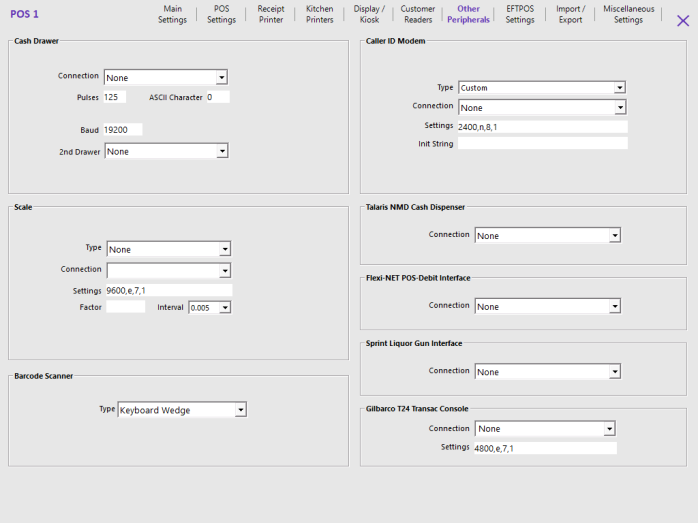
Task: Go to Kitchen Printers tab
Action: [x=320, y=14]
